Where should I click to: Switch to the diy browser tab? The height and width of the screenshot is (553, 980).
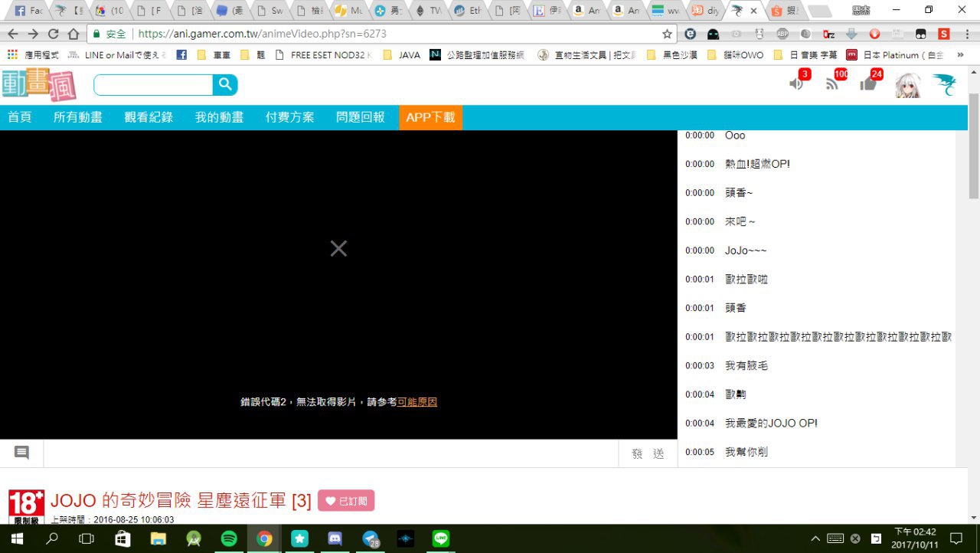click(x=706, y=11)
